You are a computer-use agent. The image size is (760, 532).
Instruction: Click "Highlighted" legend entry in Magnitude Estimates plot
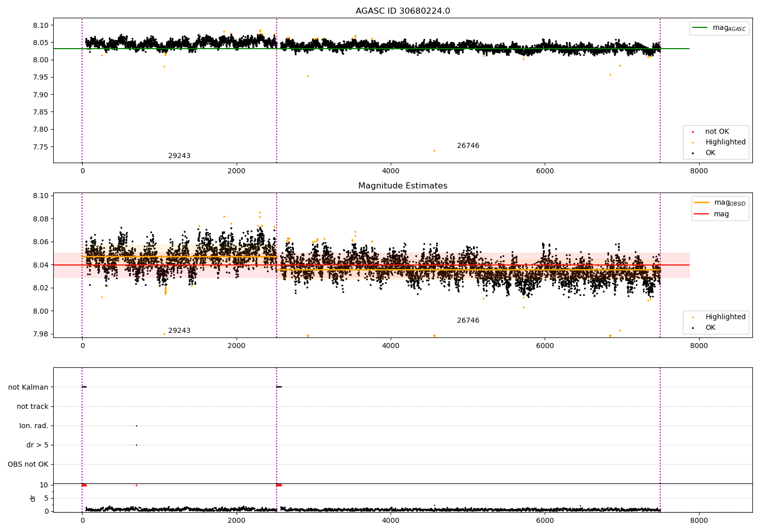pyautogui.click(x=726, y=317)
